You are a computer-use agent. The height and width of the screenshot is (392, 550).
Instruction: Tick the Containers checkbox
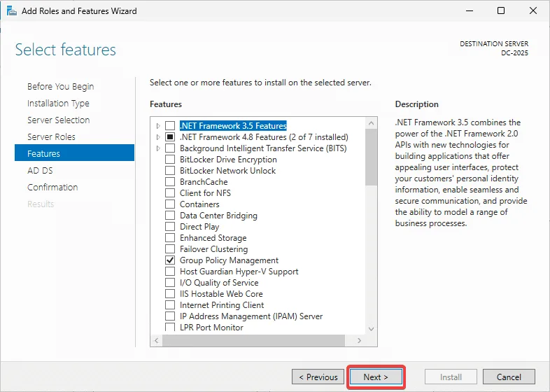pyautogui.click(x=170, y=204)
